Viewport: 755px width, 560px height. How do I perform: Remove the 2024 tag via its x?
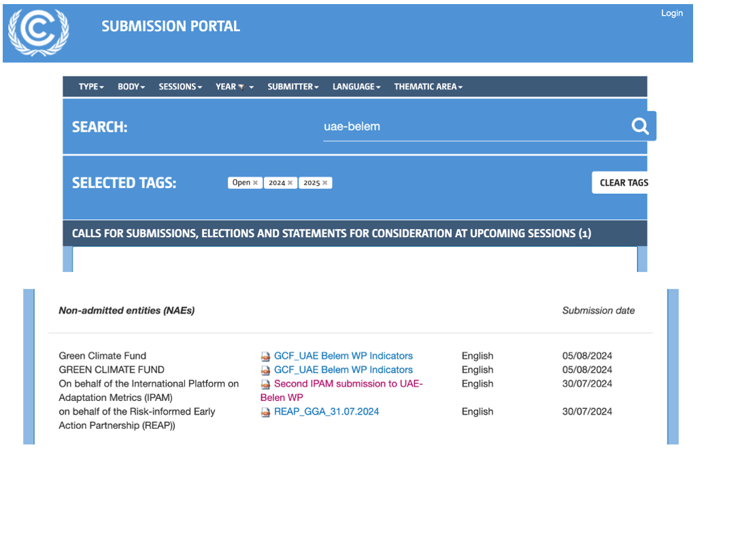coord(290,183)
